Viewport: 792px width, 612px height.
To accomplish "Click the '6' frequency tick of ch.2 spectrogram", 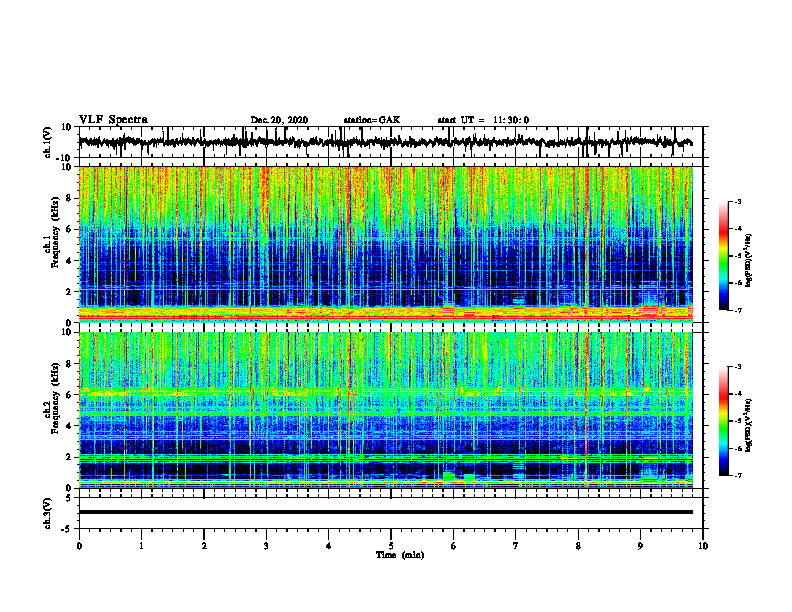I will click(x=70, y=395).
